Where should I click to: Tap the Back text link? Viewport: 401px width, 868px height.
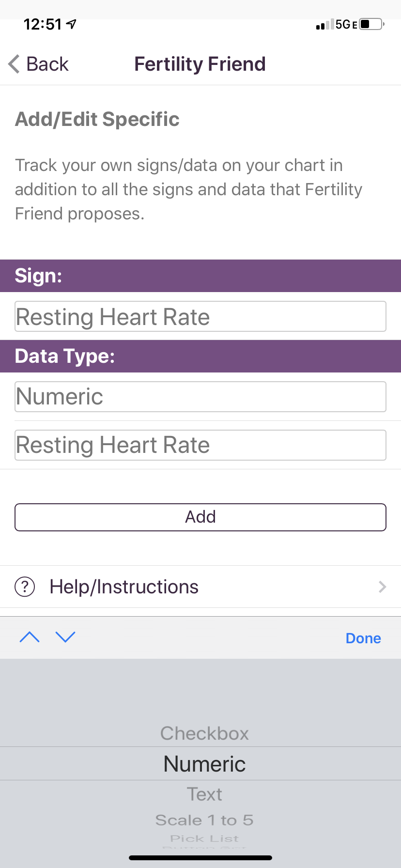coord(47,64)
